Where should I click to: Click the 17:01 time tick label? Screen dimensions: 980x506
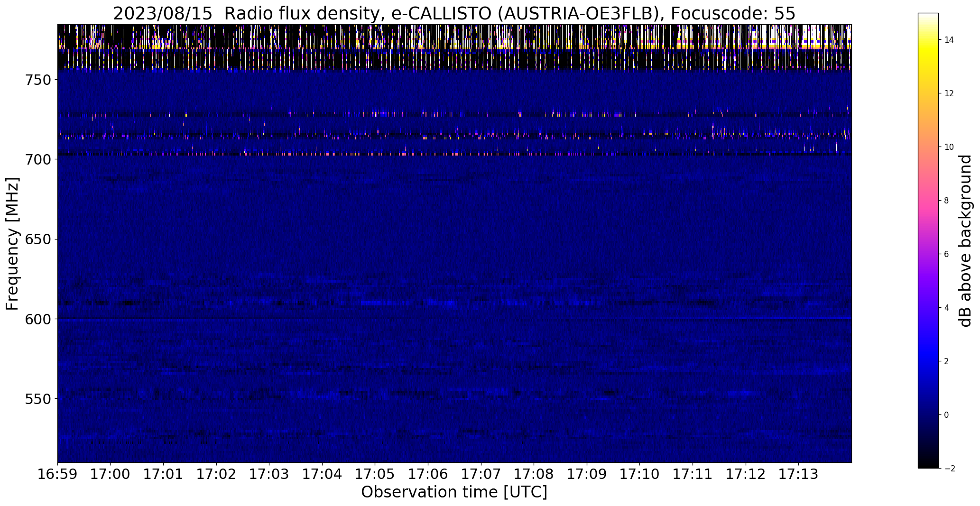[164, 474]
